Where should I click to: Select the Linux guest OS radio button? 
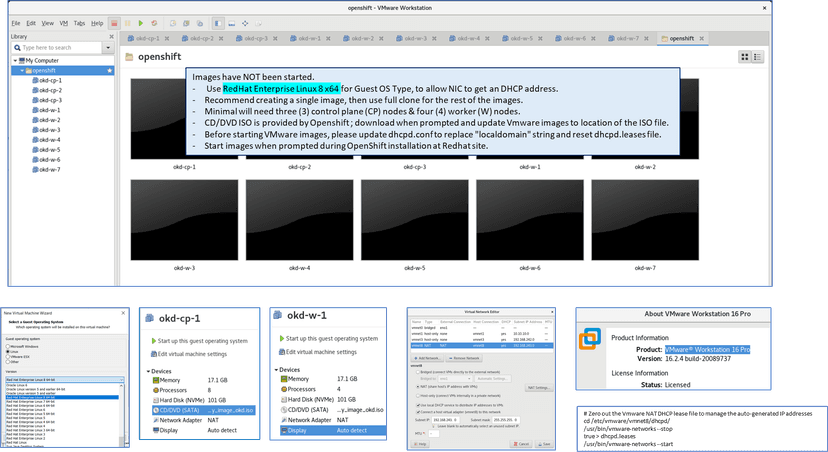coord(6,349)
